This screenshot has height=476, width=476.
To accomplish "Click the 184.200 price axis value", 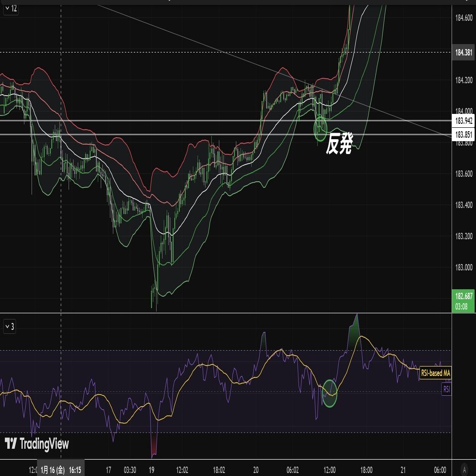I will pyautogui.click(x=464, y=80).
